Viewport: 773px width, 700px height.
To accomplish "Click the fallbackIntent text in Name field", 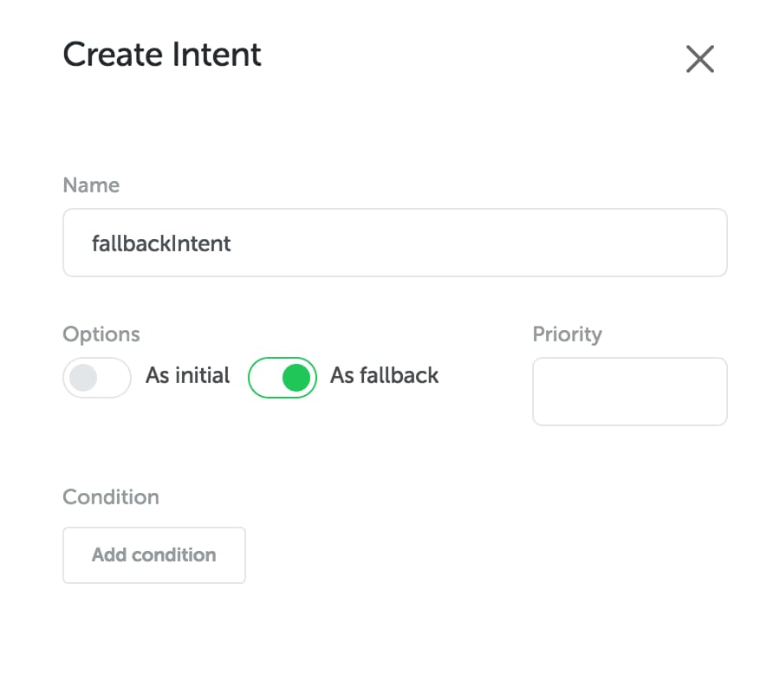I will click(x=161, y=243).
